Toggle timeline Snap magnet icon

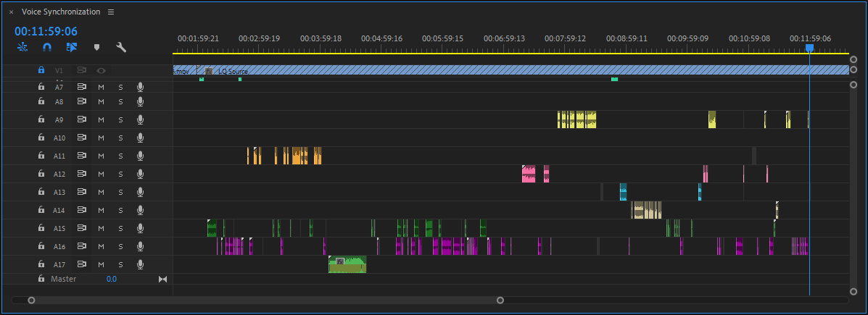click(x=48, y=48)
